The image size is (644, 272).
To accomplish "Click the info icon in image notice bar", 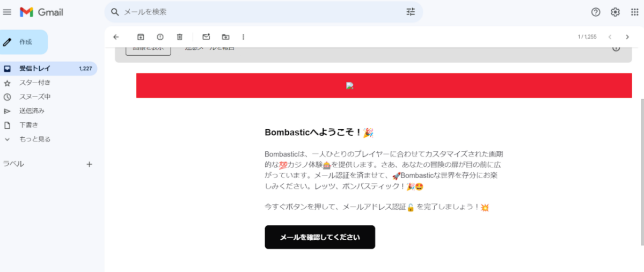I will point(616,49).
